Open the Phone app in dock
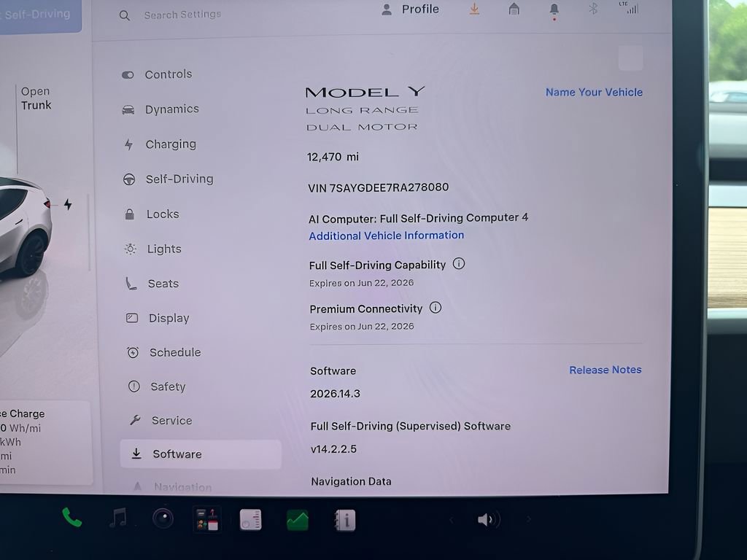This screenshot has width=747, height=560. [x=72, y=518]
